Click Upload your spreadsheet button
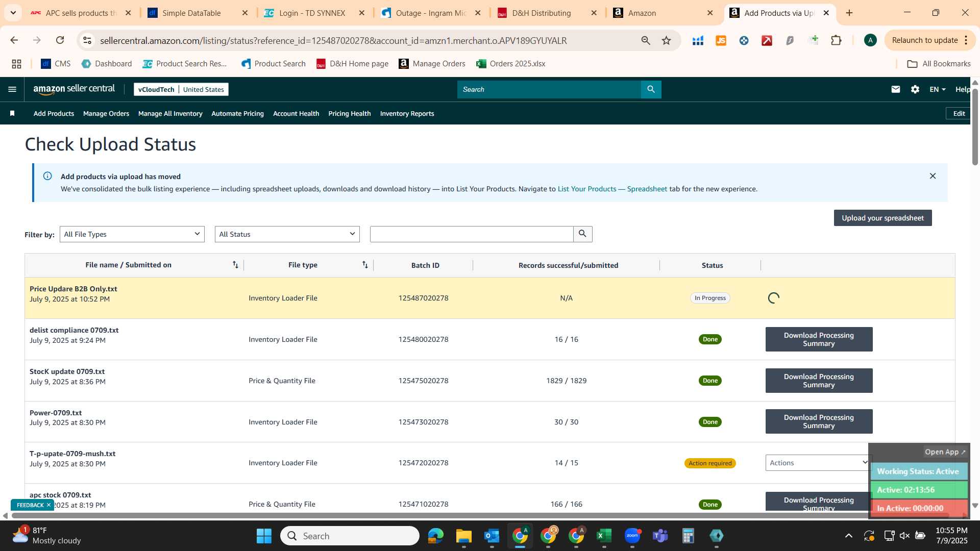This screenshot has height=551, width=980. click(x=883, y=218)
